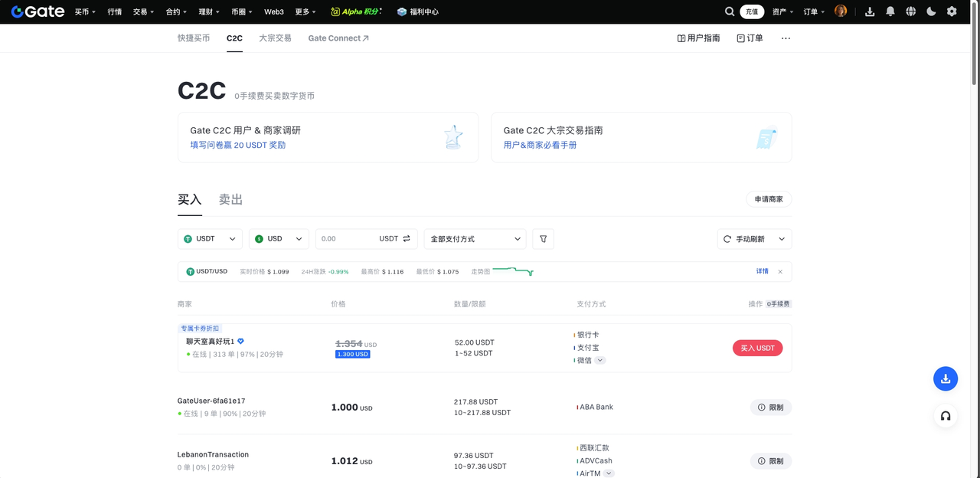Switch to the 卖出 tab
980x478 pixels.
[230, 200]
